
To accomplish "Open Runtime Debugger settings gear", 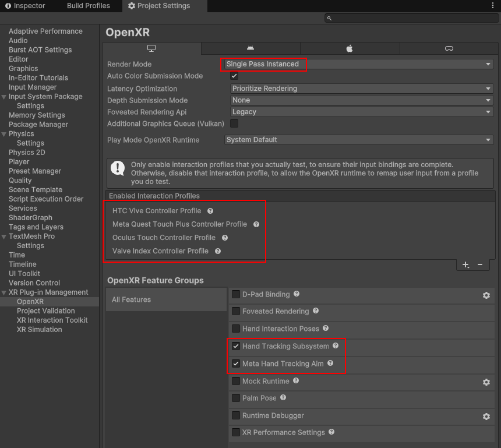I will pyautogui.click(x=486, y=417).
